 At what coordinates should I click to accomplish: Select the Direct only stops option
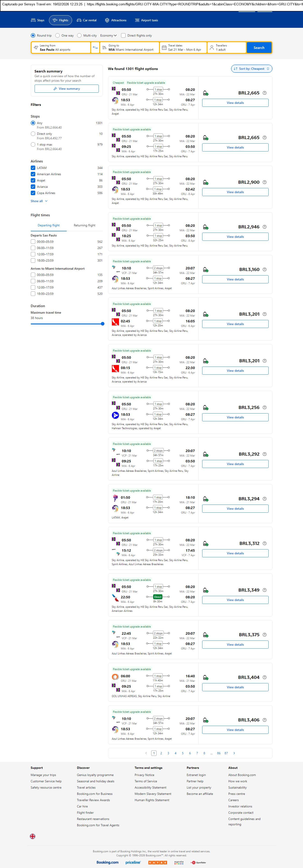33,134
